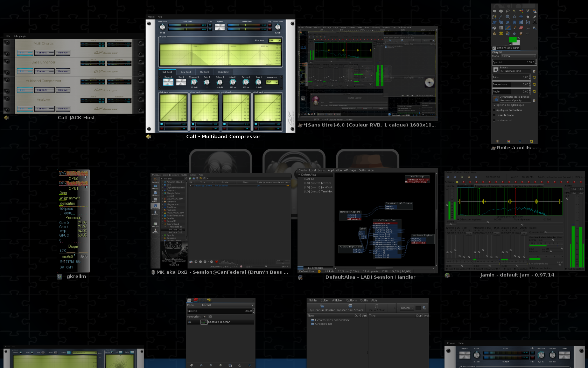Enable the Incrémentiel checkbox
The image size is (588, 368).
point(494,120)
